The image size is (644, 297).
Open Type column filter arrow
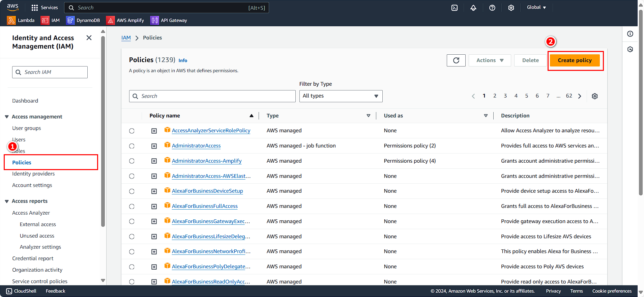369,116
